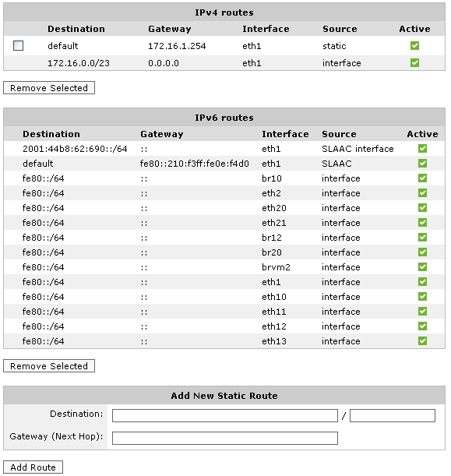Click active checkmark for 172.16.0.0/23 route
The height and width of the screenshot is (476, 451).
point(414,63)
